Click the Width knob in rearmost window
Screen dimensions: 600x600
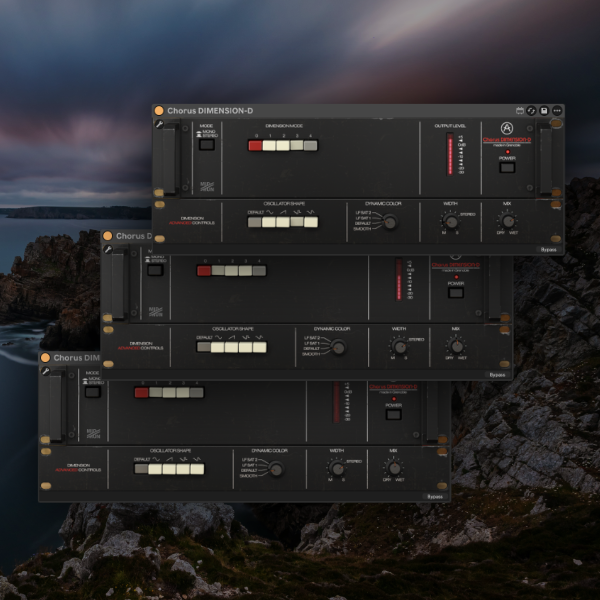(337, 468)
